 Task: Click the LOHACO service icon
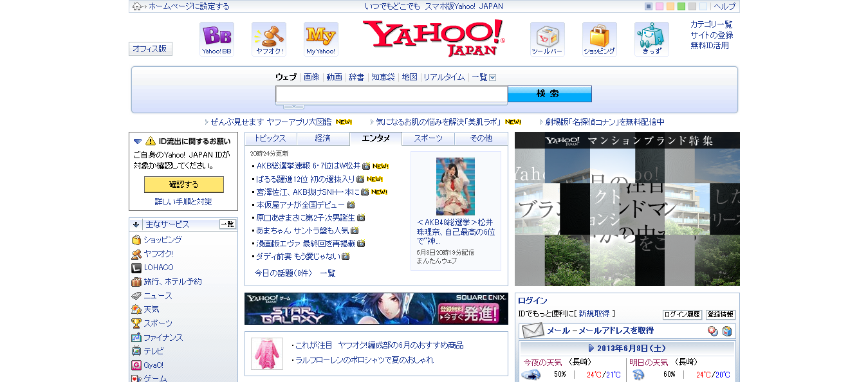tap(136, 268)
